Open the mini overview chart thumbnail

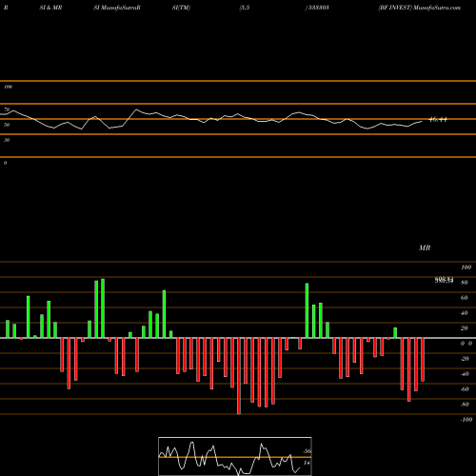click(x=235, y=456)
